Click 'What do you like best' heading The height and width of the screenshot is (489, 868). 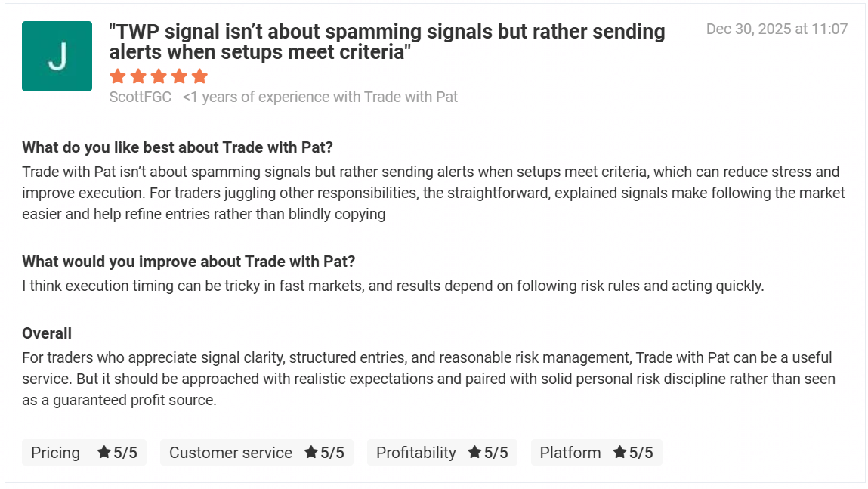(178, 147)
